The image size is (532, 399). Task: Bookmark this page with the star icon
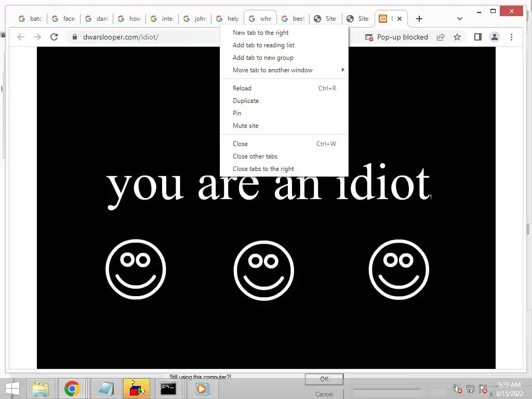(457, 37)
